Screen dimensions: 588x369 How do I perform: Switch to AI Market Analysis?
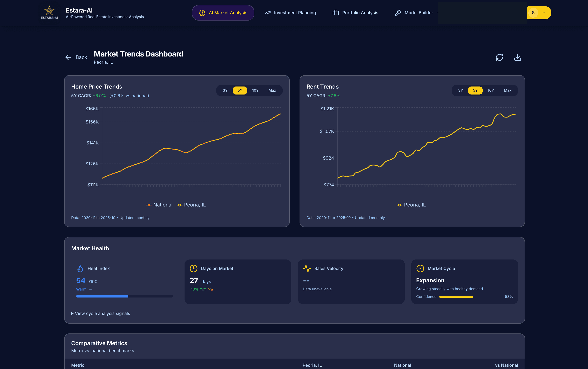point(223,13)
